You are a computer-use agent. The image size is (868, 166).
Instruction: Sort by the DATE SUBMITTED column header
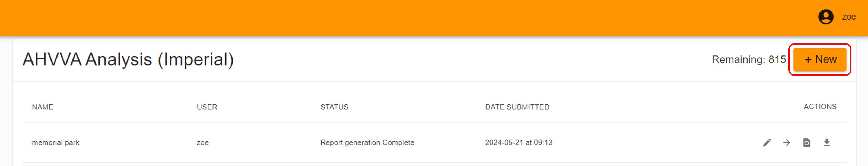(x=517, y=107)
